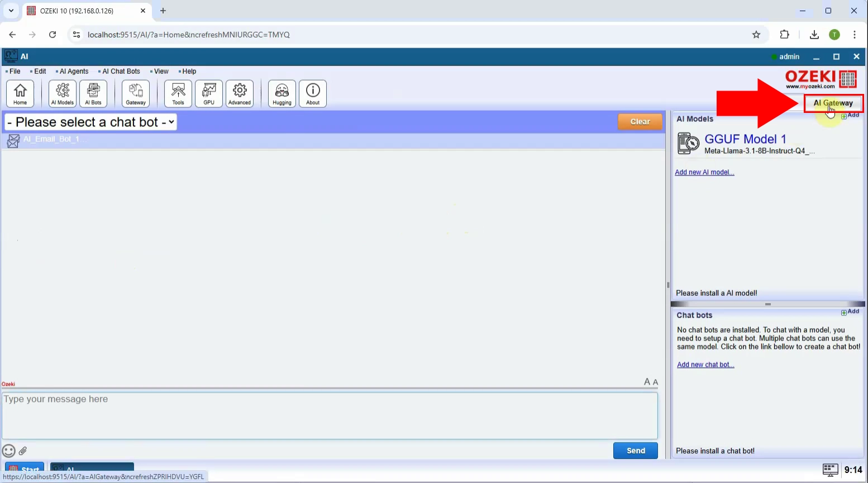Click the AI Gateway button
This screenshot has width=868, height=483.
pyautogui.click(x=833, y=103)
